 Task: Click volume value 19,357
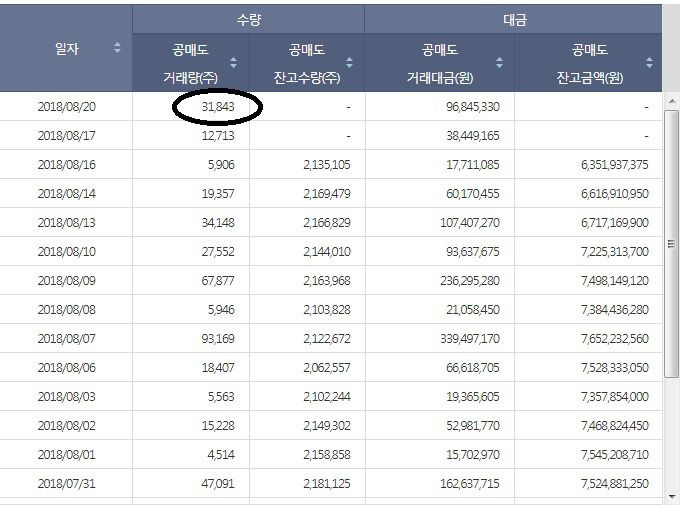pyautogui.click(x=218, y=194)
